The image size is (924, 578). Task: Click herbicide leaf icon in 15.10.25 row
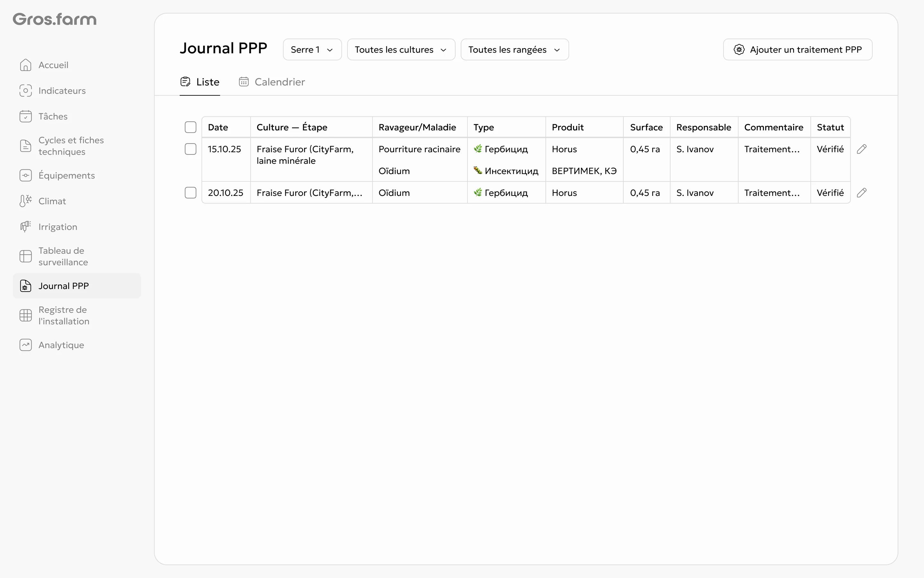point(478,149)
